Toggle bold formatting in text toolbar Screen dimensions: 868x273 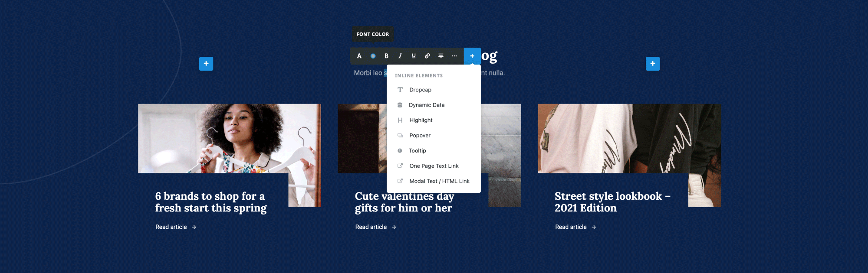point(386,56)
